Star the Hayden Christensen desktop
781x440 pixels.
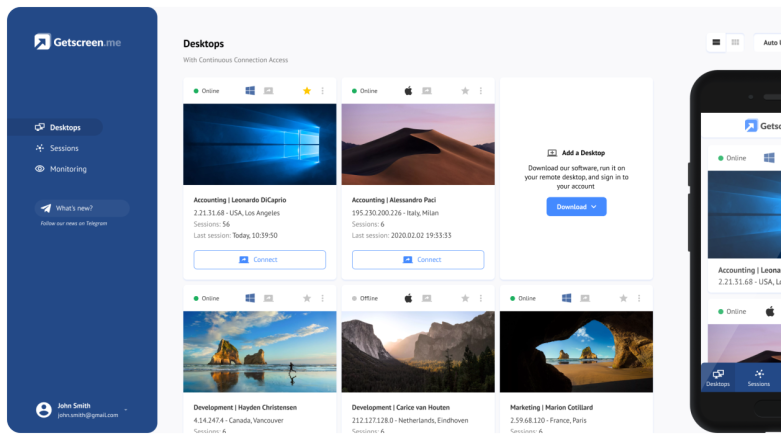(307, 298)
